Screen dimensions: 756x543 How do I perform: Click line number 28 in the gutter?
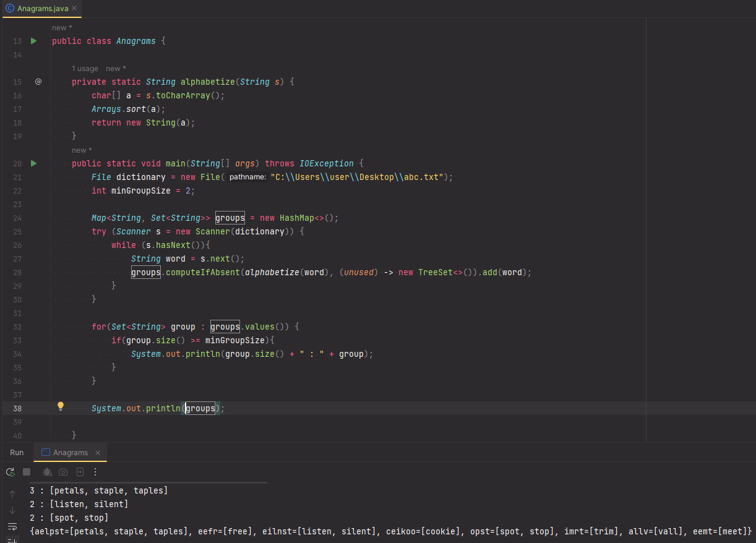[x=17, y=272]
